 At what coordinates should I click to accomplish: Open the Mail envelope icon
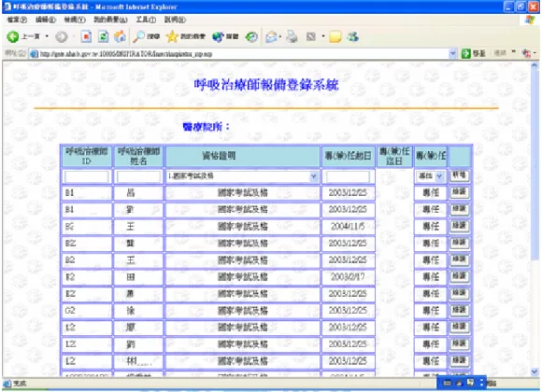point(271,36)
